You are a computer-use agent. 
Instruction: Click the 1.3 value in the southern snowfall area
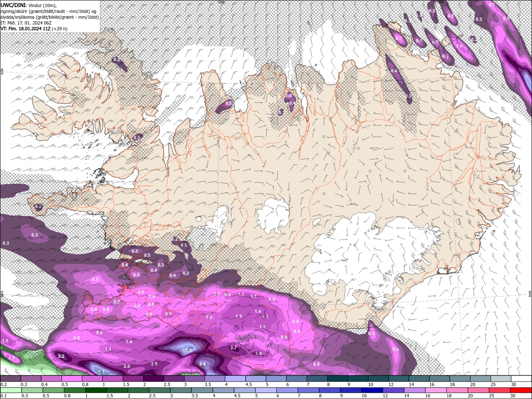coord(265,316)
